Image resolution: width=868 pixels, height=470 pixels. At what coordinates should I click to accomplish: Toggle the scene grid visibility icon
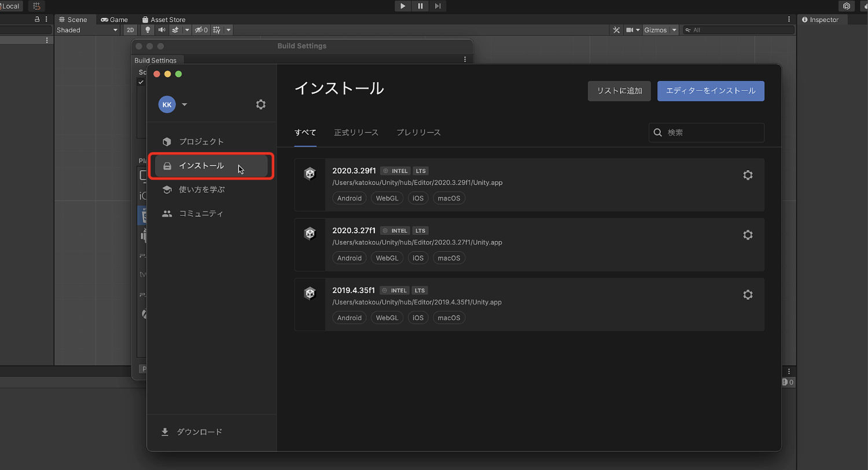pyautogui.click(x=216, y=30)
